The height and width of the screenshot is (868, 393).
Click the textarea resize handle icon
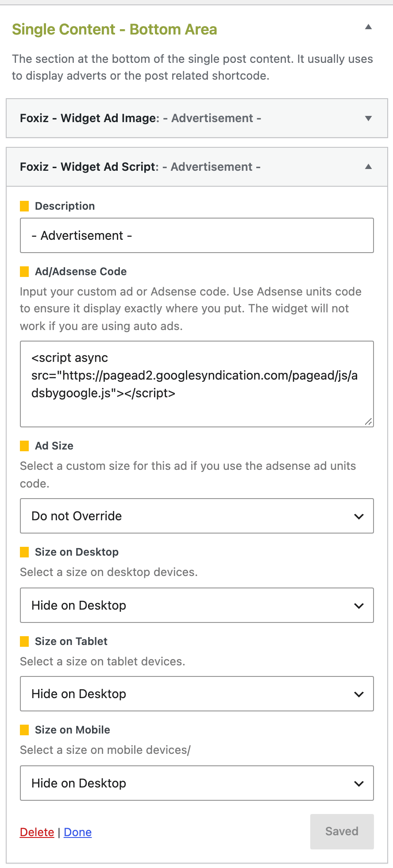(x=368, y=422)
